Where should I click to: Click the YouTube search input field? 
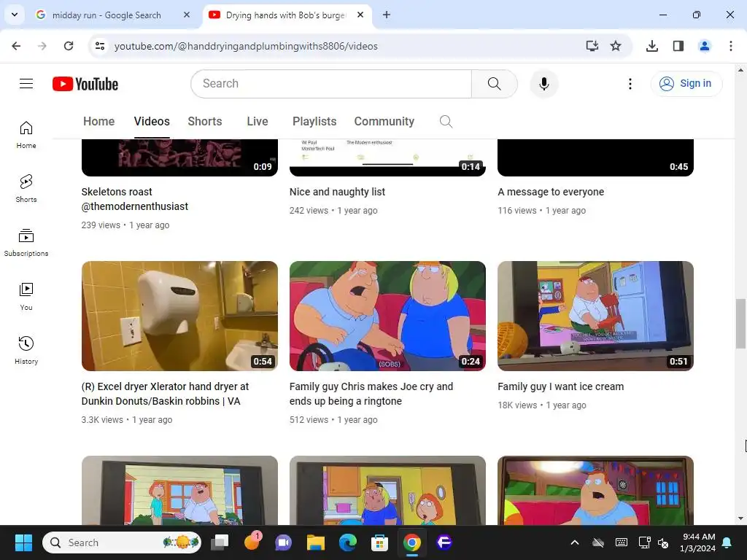pyautogui.click(x=331, y=84)
